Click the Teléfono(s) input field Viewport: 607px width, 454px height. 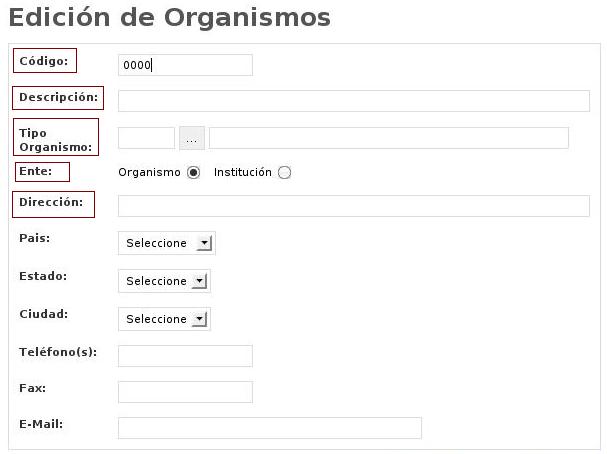(x=185, y=356)
